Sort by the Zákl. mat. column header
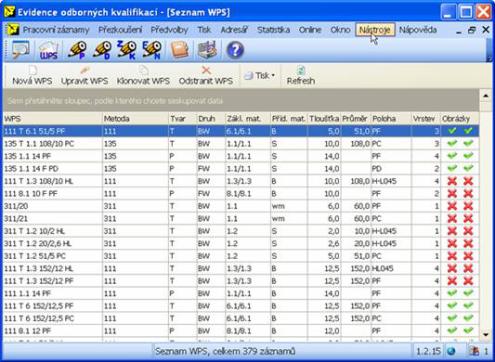Screen dimensions: 495x362 pyautogui.click(x=248, y=119)
